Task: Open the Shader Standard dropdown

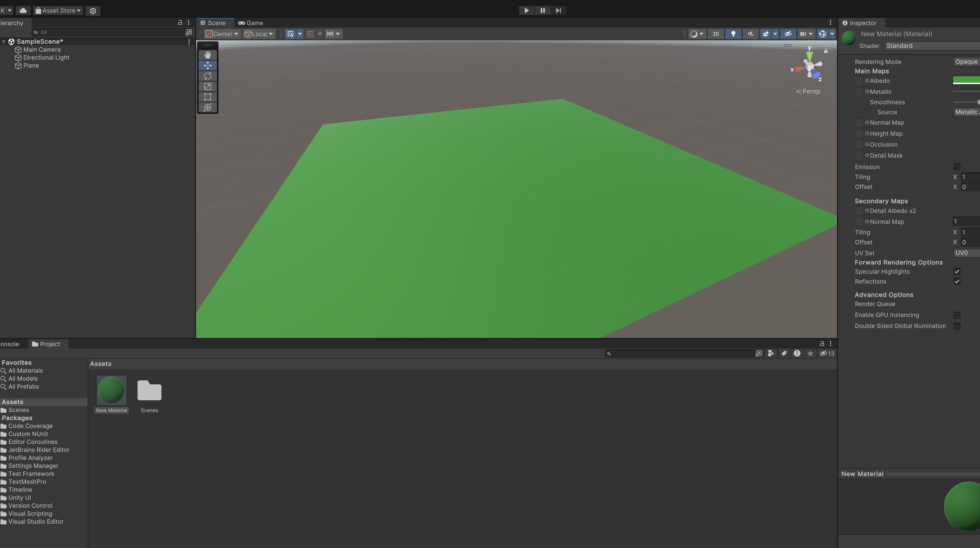Action: [x=932, y=46]
